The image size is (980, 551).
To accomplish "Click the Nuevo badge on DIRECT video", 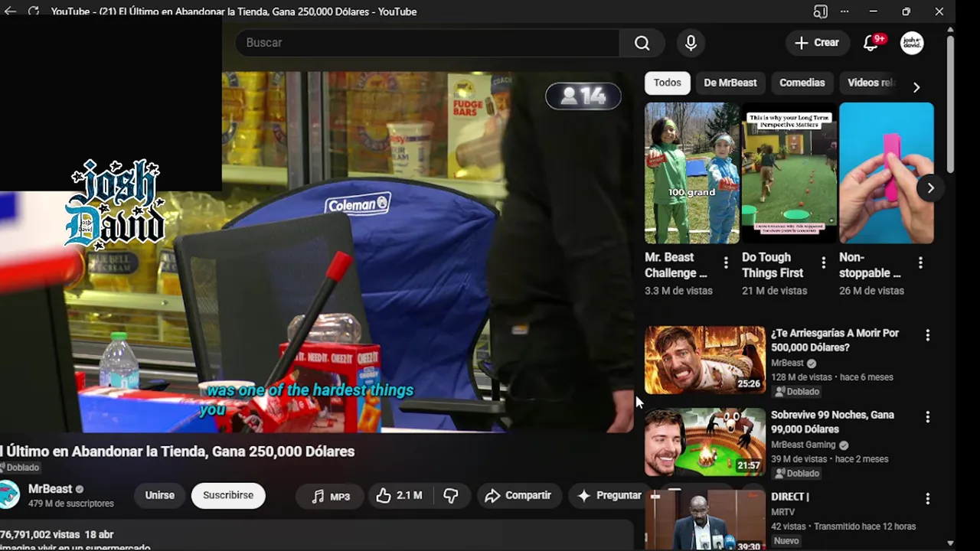I will click(x=787, y=541).
